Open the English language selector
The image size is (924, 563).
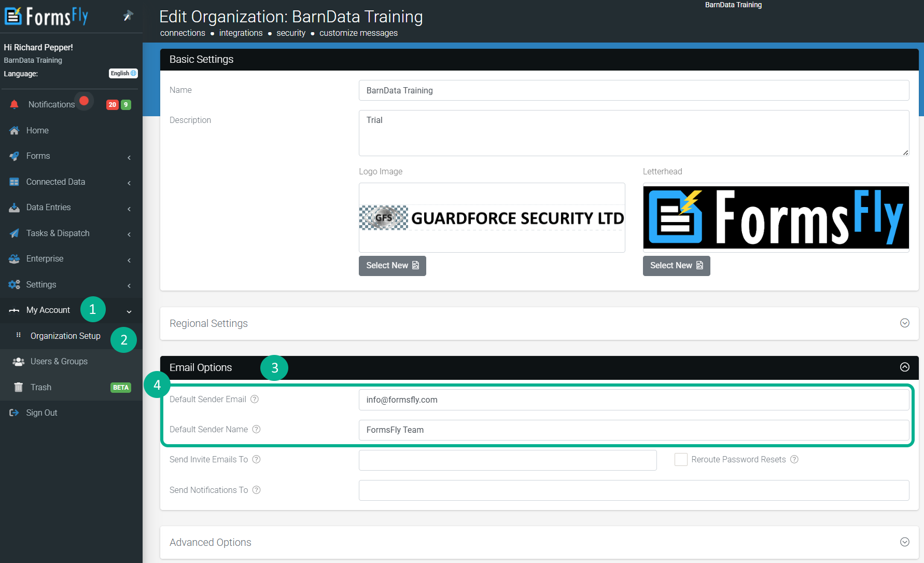tap(123, 73)
